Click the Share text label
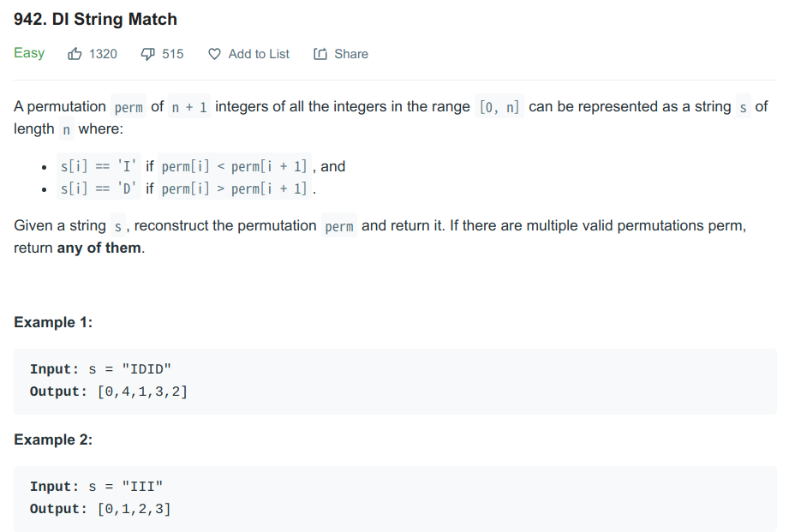The height and width of the screenshot is (532, 801). pos(351,54)
